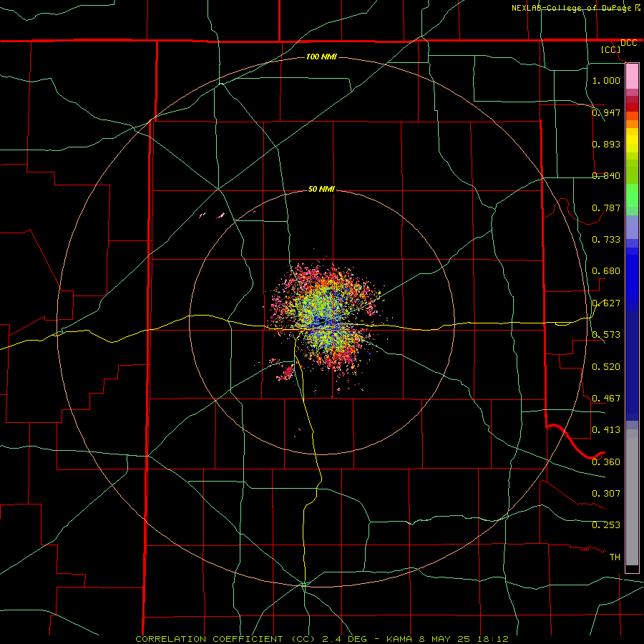Select the 0.253 scale value
644x644 pixels.
coord(606,525)
